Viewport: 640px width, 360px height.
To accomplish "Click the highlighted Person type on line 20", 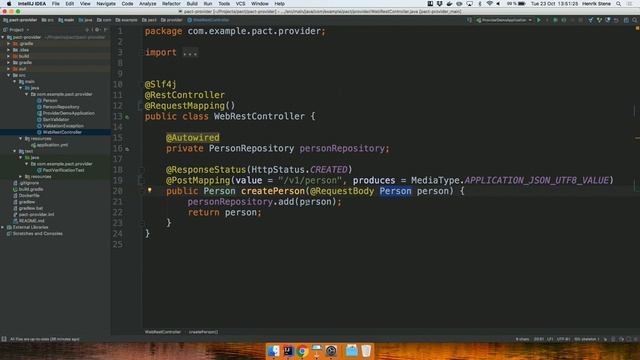I will coord(396,191).
